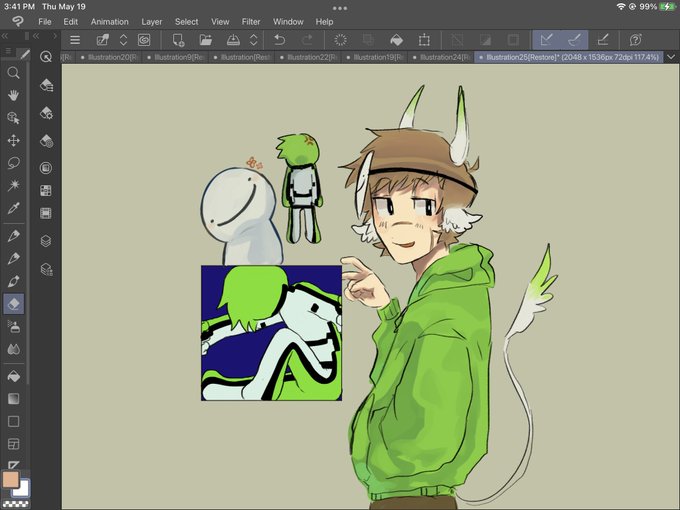Select the Gradient tool
This screenshot has width=680, height=510.
pos(13,399)
